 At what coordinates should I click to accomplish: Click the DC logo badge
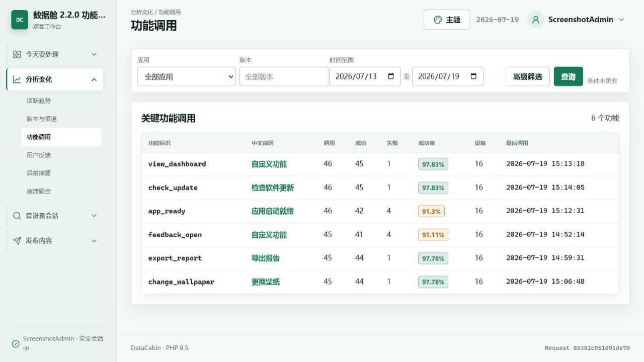coord(20,20)
